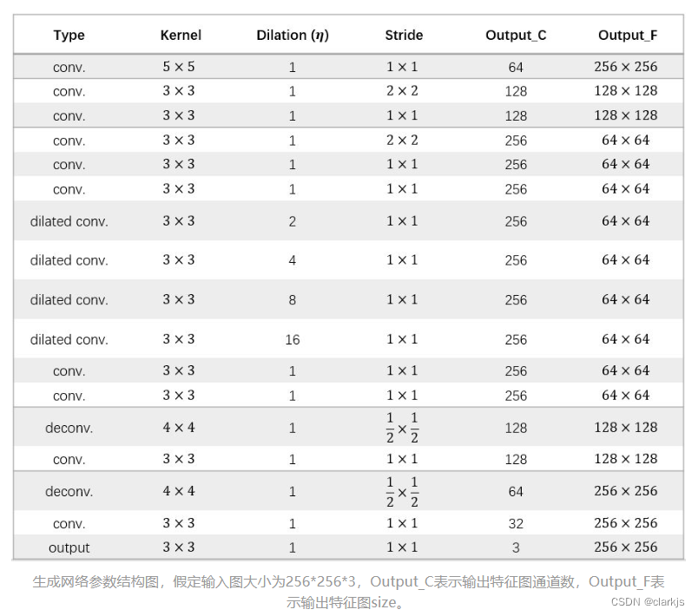The image size is (698, 616).
Task: Click the CSDN @clarkjs watermark
Action: (648, 601)
